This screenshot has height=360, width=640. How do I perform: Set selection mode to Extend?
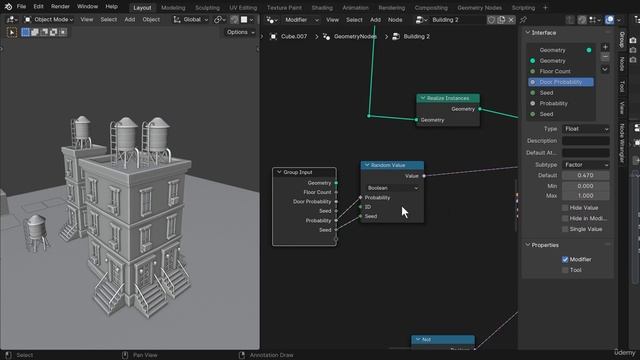pyautogui.click(x=35, y=32)
